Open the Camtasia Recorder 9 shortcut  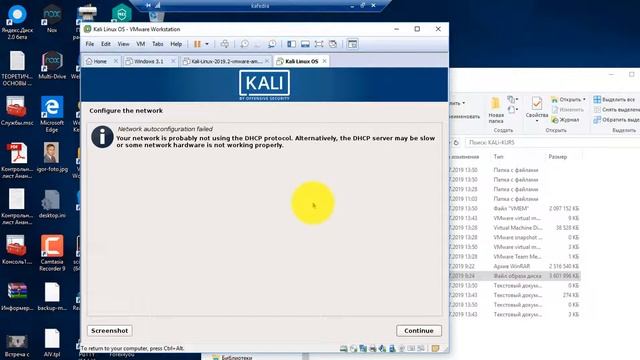[52, 253]
